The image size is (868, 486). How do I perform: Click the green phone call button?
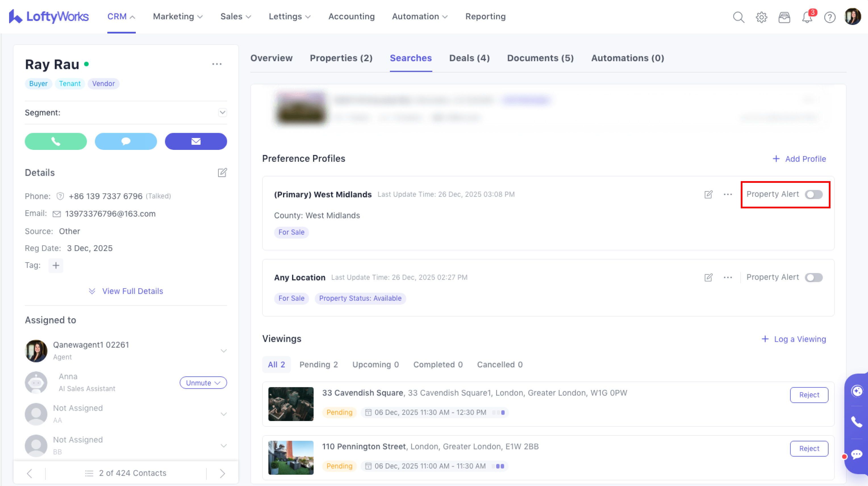[56, 141]
